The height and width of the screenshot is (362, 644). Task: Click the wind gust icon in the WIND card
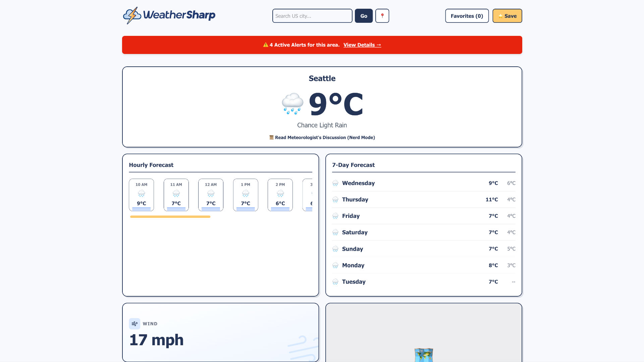point(134,323)
